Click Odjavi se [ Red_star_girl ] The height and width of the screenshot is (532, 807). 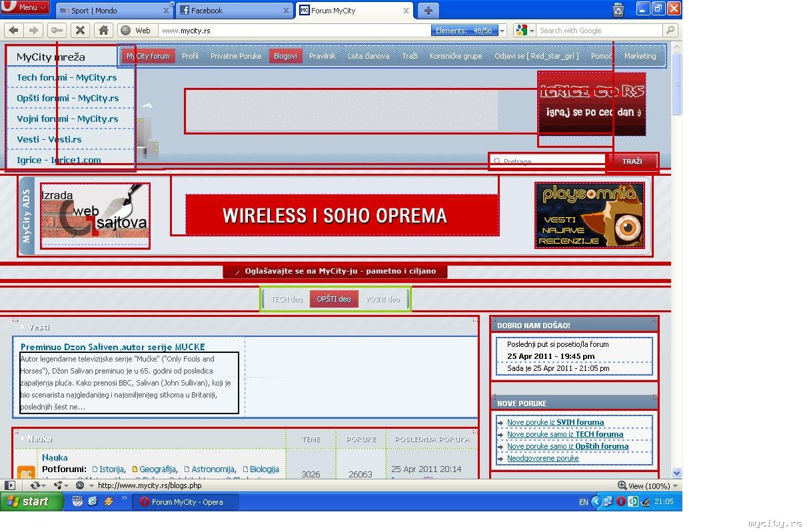[x=536, y=56]
